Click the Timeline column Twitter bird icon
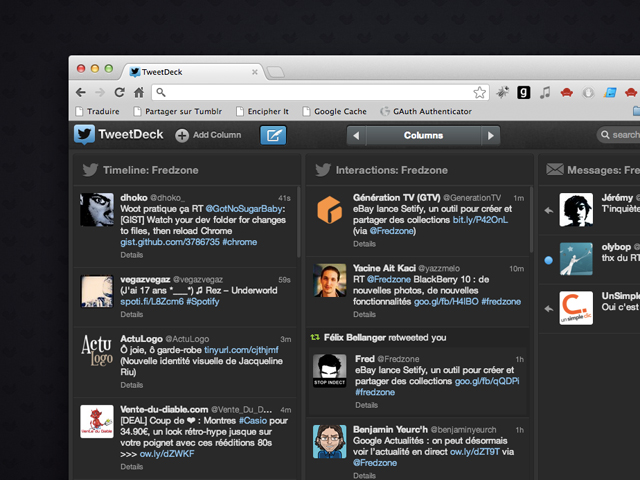Image resolution: width=640 pixels, height=480 pixels. pos(90,170)
